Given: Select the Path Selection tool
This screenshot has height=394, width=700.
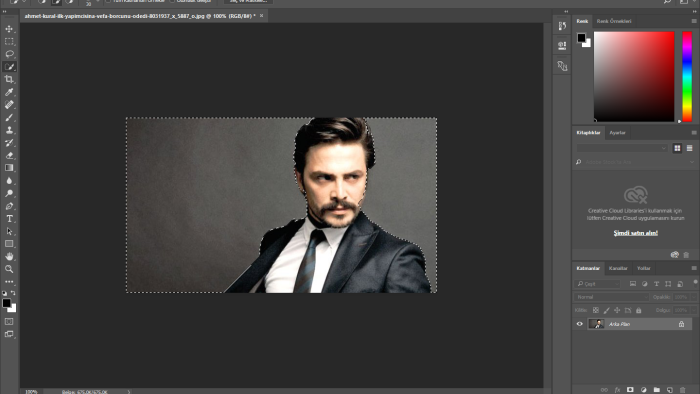Looking at the screenshot, I should 9,231.
